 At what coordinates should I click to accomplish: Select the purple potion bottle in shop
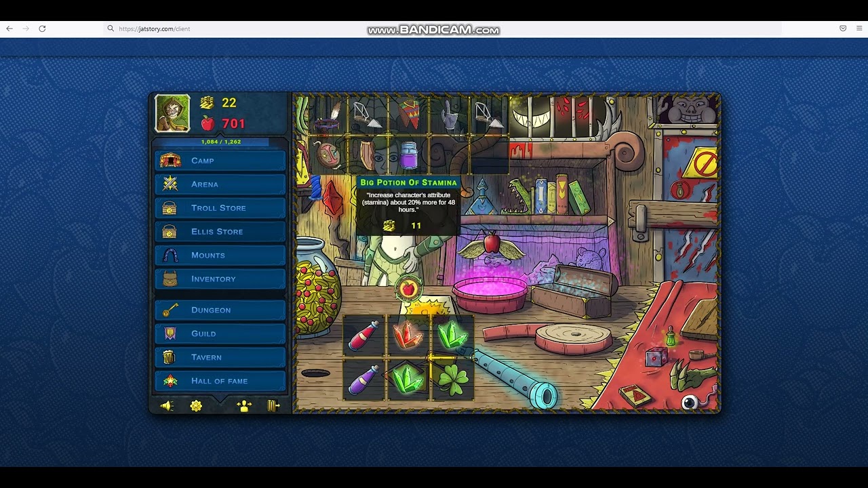[365, 380]
